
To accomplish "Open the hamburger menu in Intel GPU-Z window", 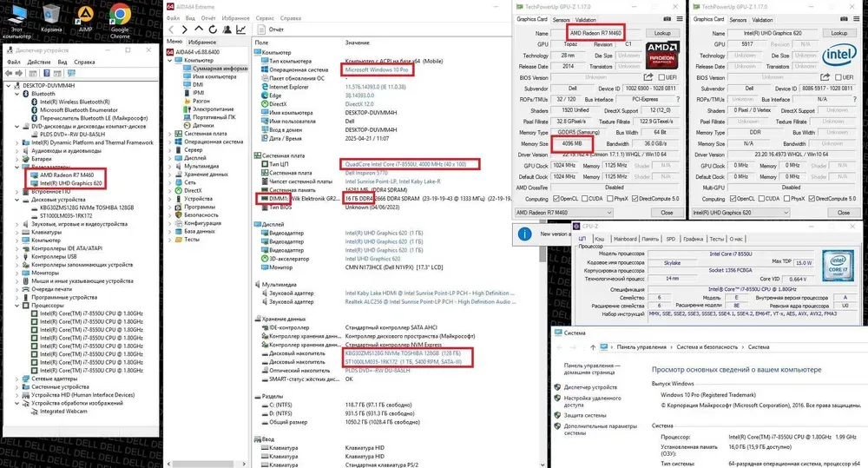I will point(857,19).
